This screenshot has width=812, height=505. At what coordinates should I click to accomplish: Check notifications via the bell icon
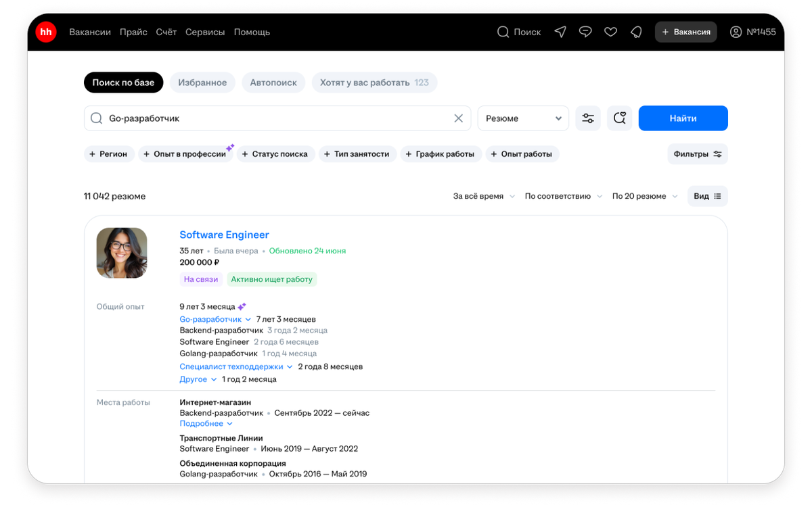636,32
